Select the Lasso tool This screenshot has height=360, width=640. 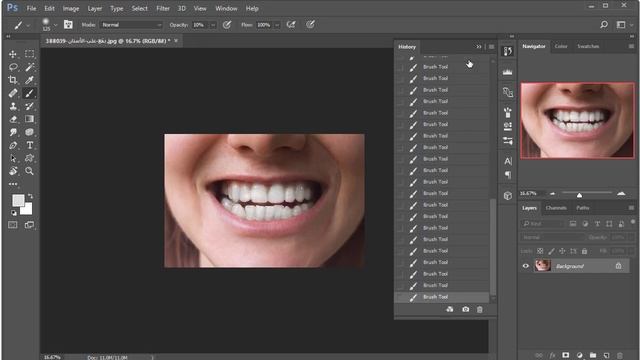13,67
